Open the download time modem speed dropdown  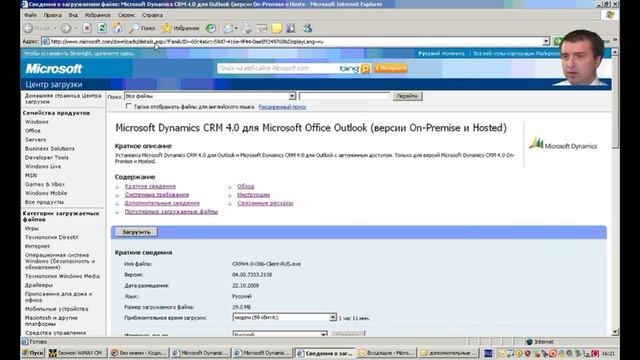pos(333,317)
